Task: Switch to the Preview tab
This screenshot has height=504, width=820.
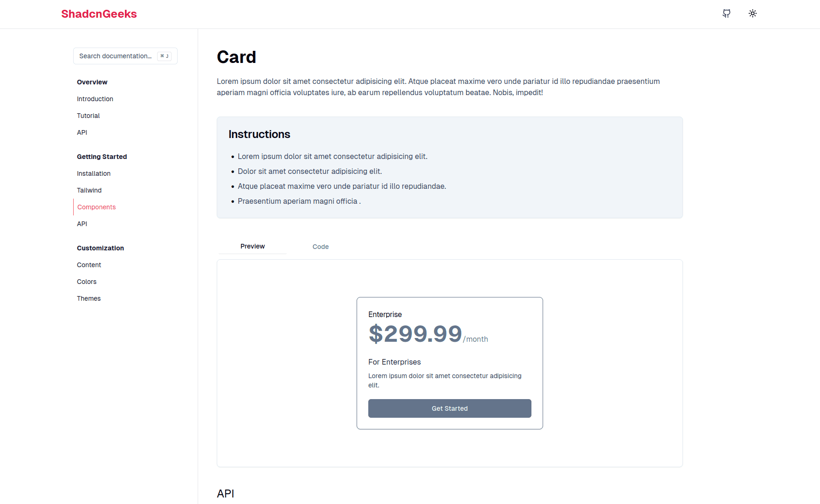Action: click(x=253, y=246)
